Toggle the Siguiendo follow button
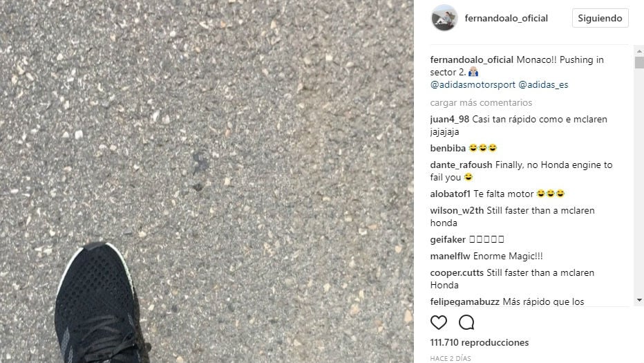This screenshot has width=644, height=363. 600,18
